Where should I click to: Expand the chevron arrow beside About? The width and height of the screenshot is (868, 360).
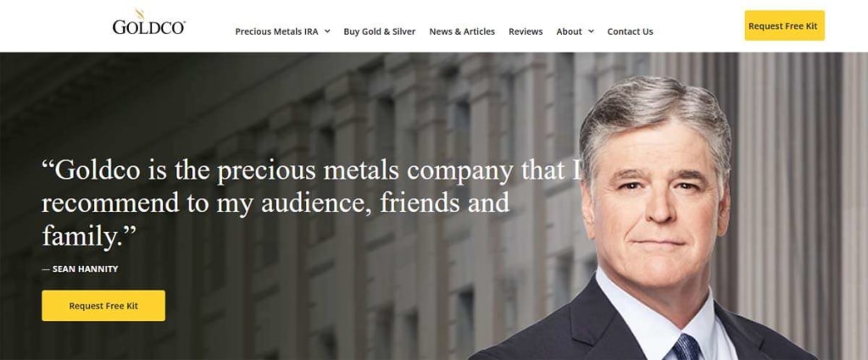tap(591, 31)
